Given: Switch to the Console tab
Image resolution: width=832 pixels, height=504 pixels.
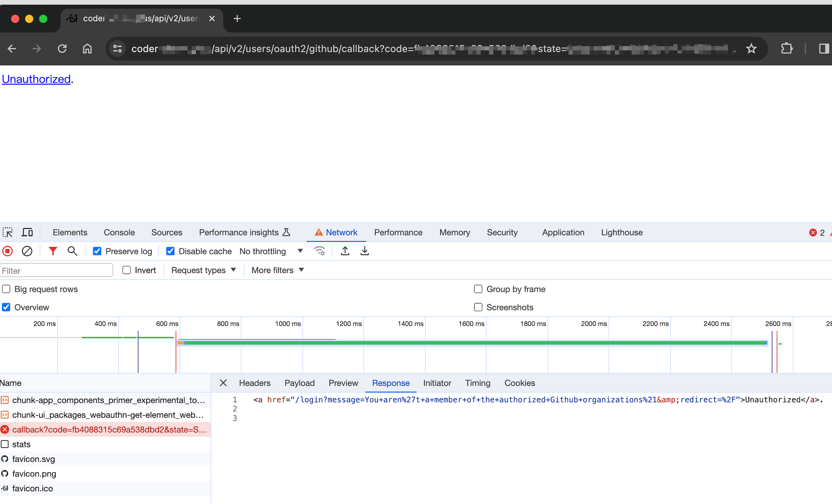Looking at the screenshot, I should pos(119,233).
